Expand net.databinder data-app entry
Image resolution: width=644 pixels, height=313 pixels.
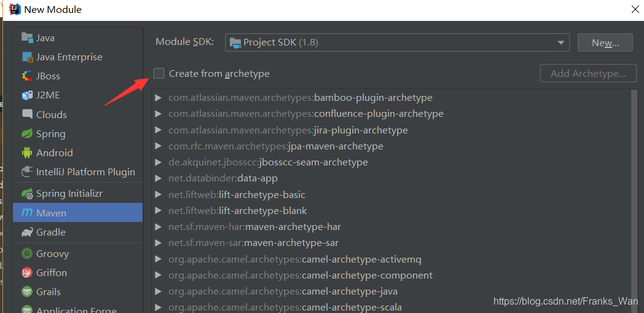(158, 178)
